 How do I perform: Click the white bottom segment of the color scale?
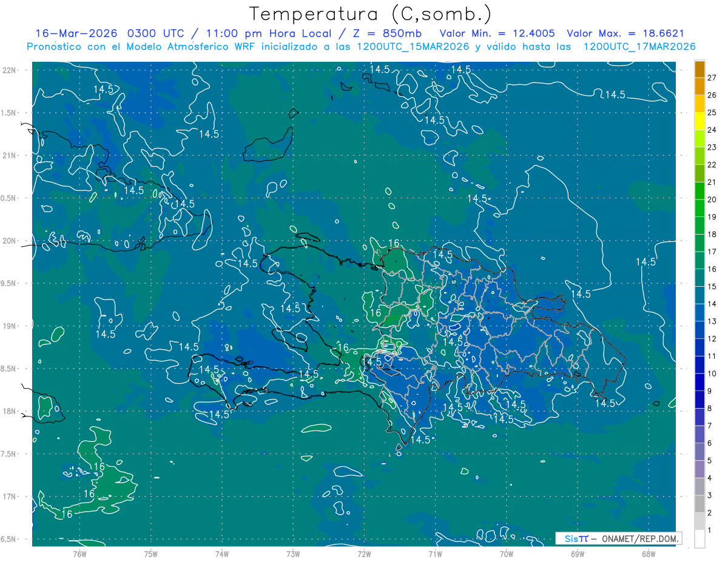(699, 539)
